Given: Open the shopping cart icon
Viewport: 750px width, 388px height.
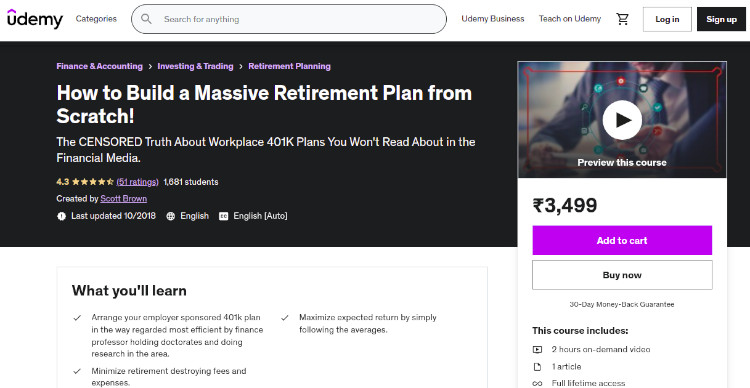Looking at the screenshot, I should coord(622,19).
